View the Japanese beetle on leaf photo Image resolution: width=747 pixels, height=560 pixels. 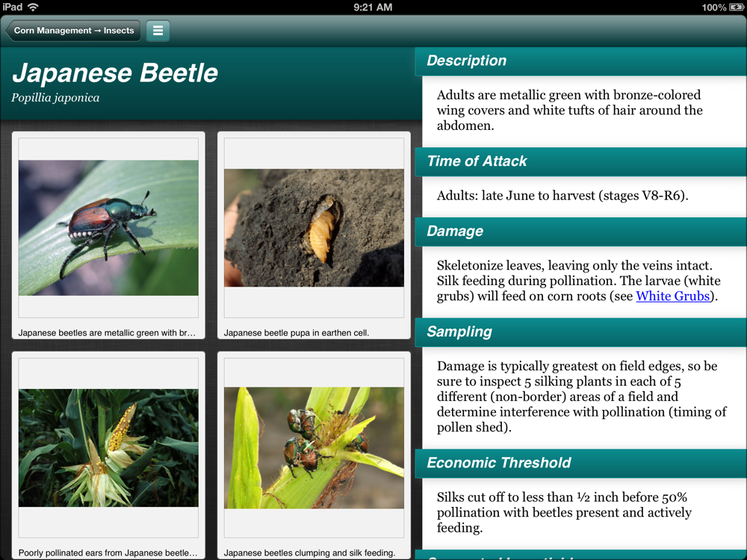108,228
